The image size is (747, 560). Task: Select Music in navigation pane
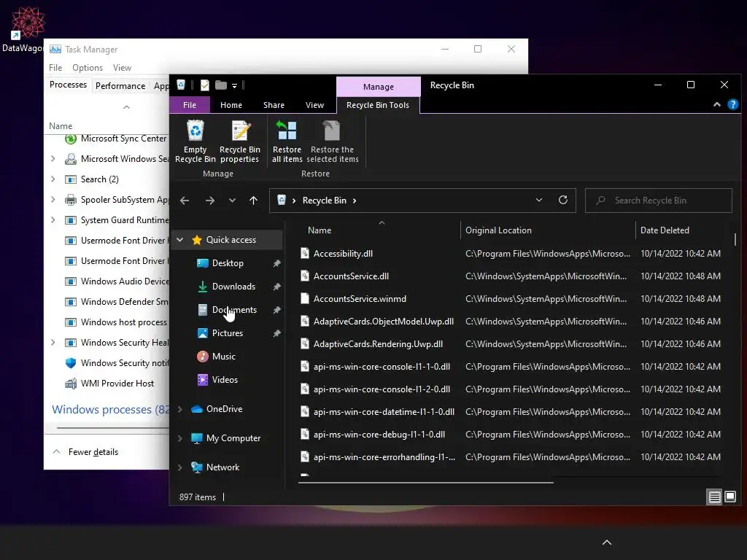tap(223, 356)
